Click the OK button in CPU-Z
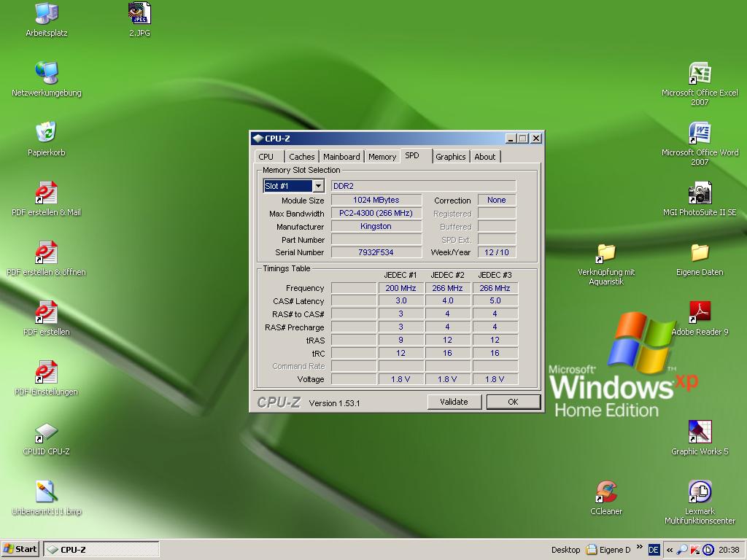The height and width of the screenshot is (560, 747). pos(513,402)
